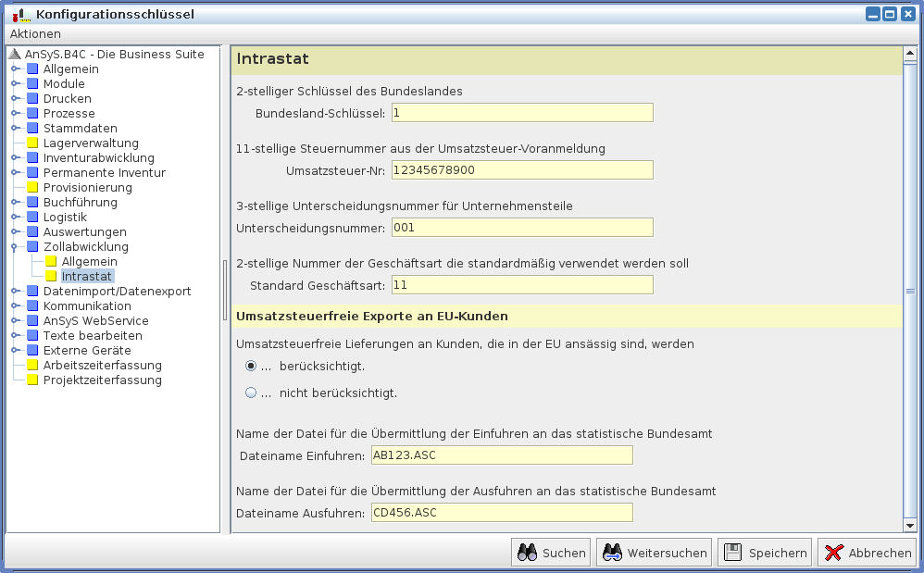
Task: Expand the Stammdaten tree node
Action: click(15, 129)
